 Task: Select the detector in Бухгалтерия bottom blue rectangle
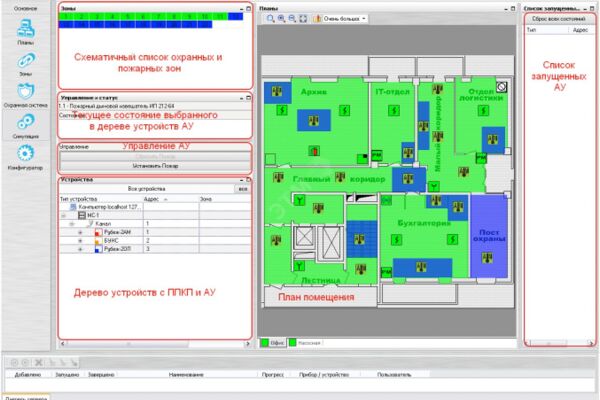click(x=421, y=267)
